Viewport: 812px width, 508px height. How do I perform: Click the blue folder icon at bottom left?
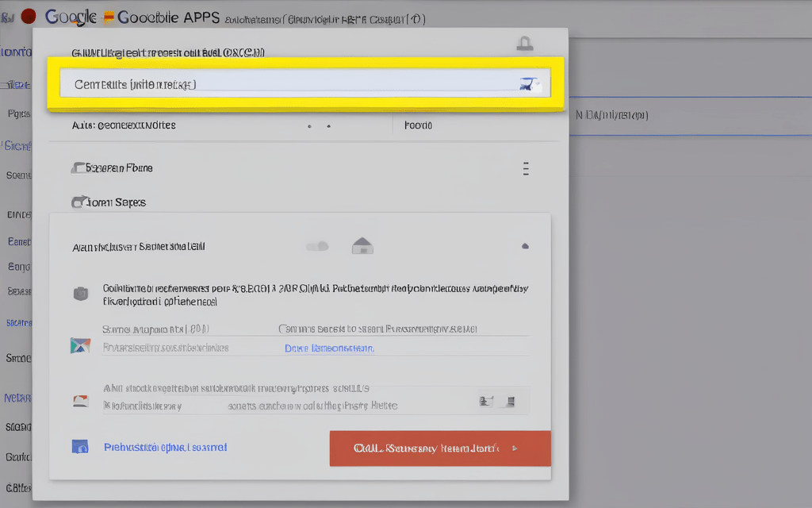[x=80, y=447]
